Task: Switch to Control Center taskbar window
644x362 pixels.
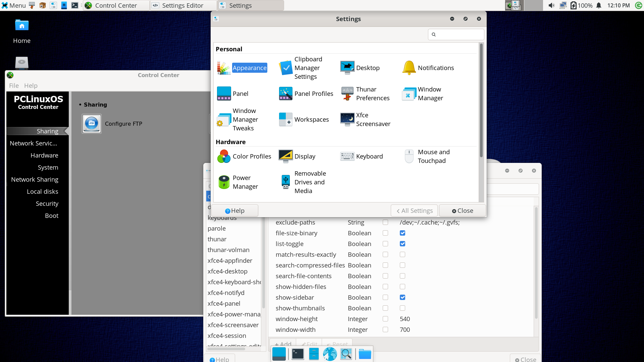Action: coord(116,5)
